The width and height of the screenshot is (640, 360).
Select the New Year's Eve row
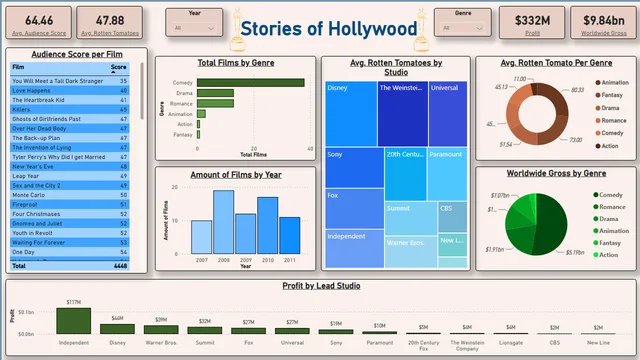point(69,167)
